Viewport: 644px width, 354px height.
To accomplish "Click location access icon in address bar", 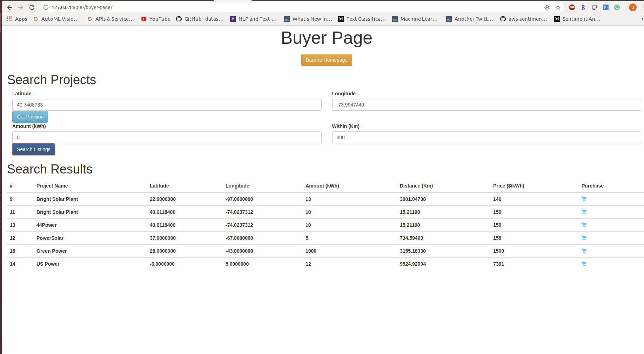I will pos(547,7).
